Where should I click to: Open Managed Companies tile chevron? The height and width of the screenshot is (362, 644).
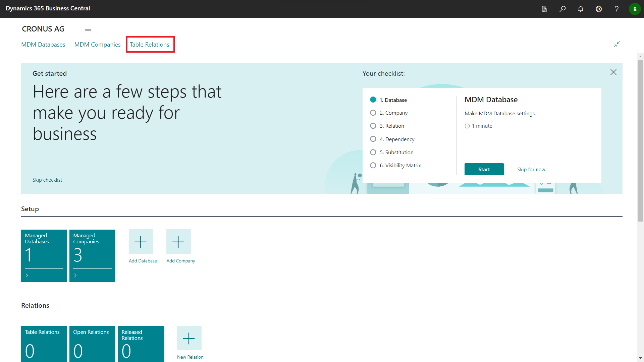click(x=75, y=276)
